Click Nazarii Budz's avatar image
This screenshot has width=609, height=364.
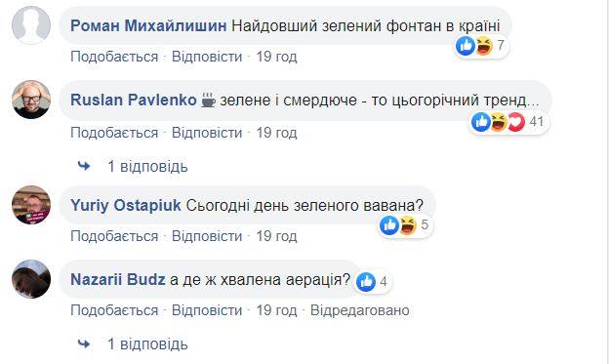[x=31, y=279]
